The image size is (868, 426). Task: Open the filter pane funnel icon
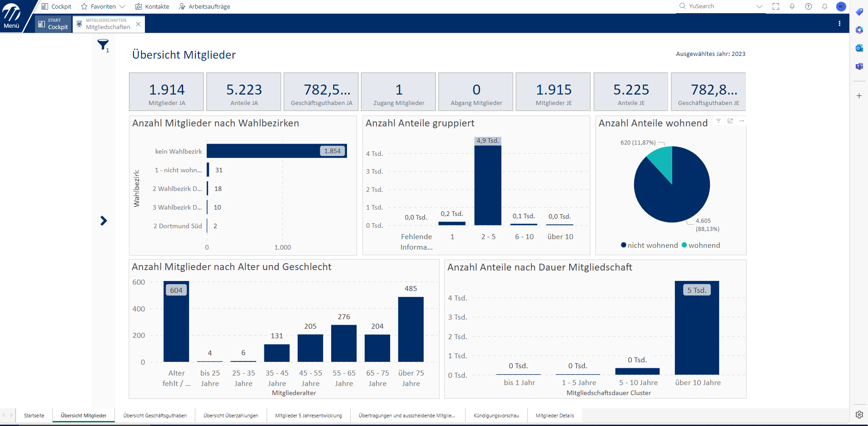(103, 45)
